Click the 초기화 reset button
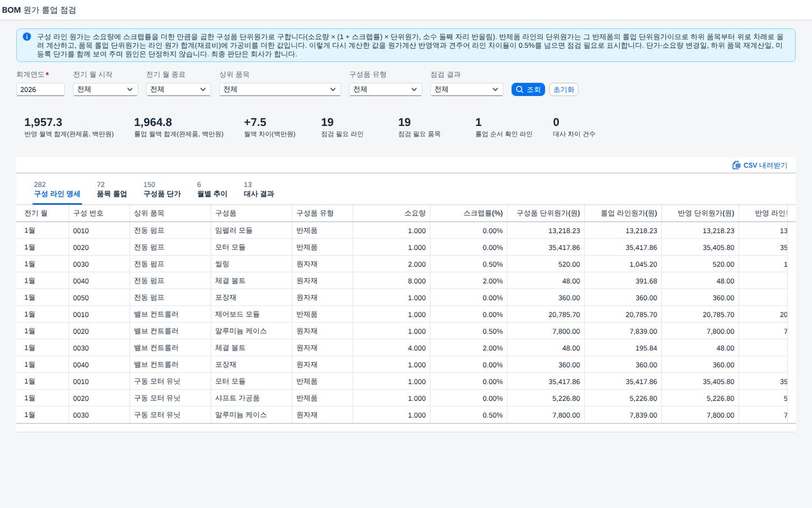812x508 pixels. pyautogui.click(x=563, y=89)
